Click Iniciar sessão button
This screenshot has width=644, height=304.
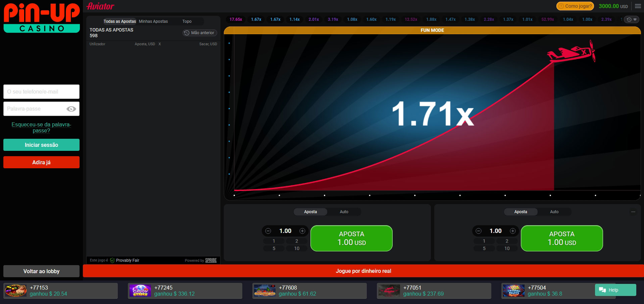[x=41, y=145]
